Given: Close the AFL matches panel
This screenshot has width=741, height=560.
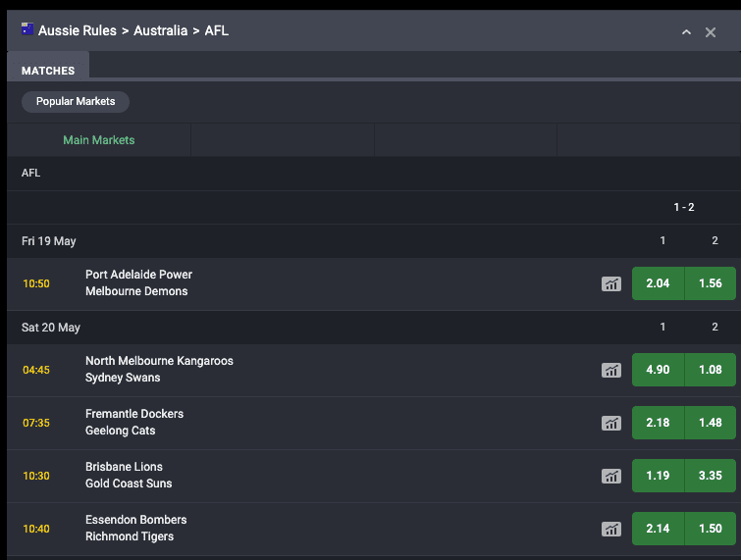Looking at the screenshot, I should [x=711, y=32].
